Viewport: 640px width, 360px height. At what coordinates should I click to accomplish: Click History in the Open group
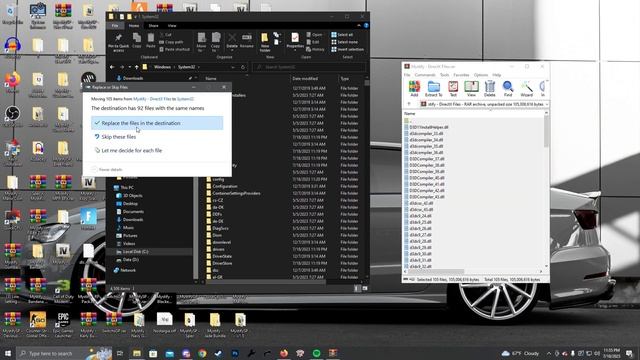tap(316, 49)
